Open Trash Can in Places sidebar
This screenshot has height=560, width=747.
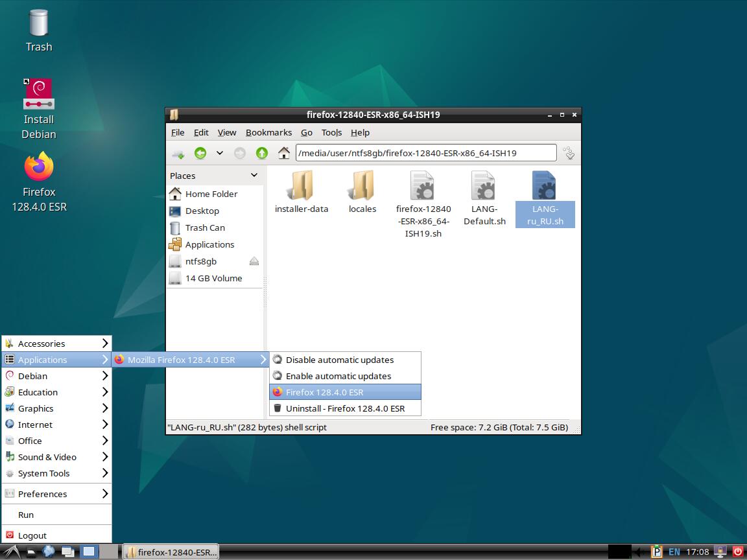pyautogui.click(x=215, y=227)
